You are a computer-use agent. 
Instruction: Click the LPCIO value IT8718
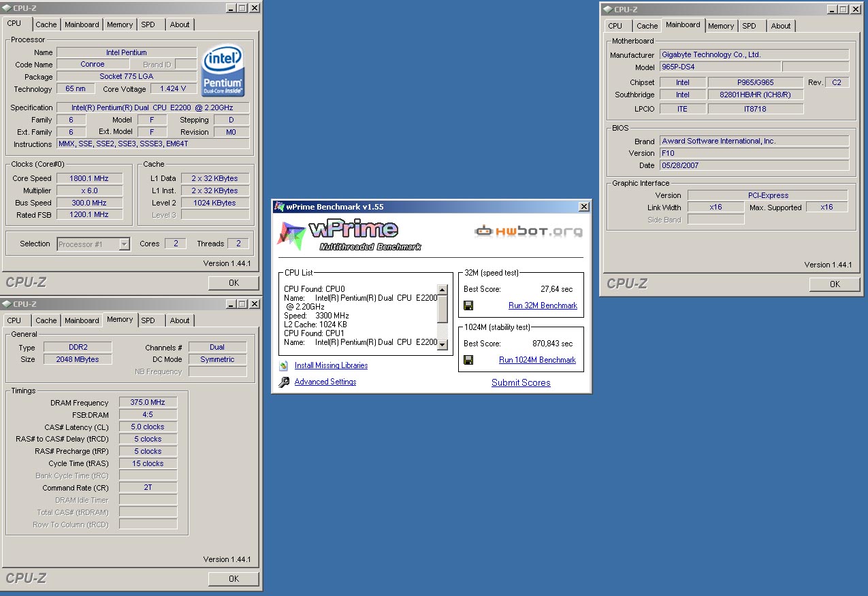coord(756,109)
